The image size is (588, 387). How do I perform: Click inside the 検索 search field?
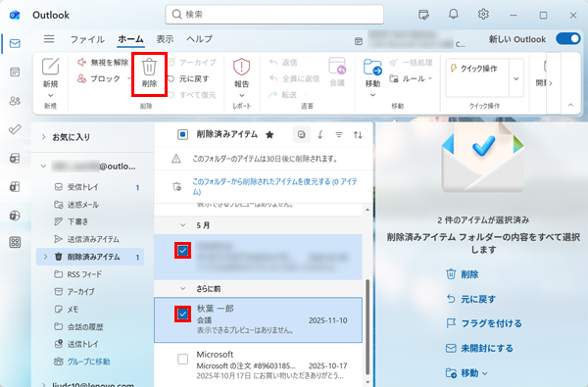274,15
